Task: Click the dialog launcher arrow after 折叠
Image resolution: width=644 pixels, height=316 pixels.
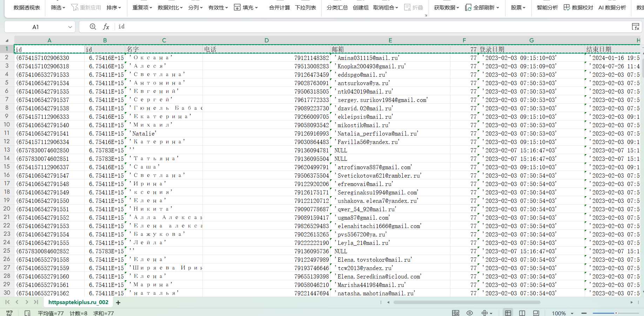Action: click(426, 15)
